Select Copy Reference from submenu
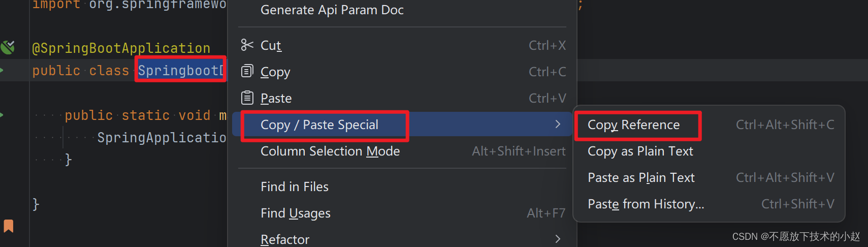This screenshot has height=247, width=868. [633, 125]
